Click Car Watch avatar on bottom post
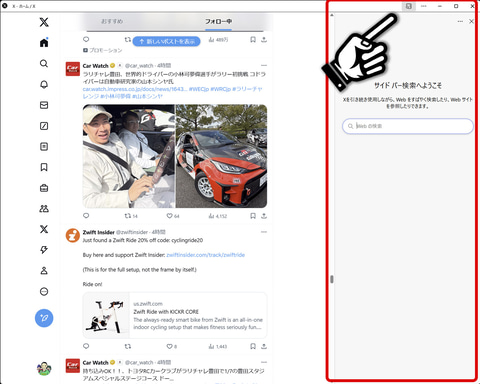The image size is (480, 384). click(73, 366)
